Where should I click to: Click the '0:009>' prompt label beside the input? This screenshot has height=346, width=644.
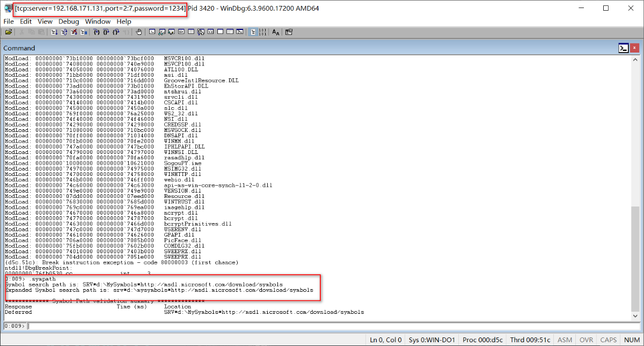(x=13, y=326)
